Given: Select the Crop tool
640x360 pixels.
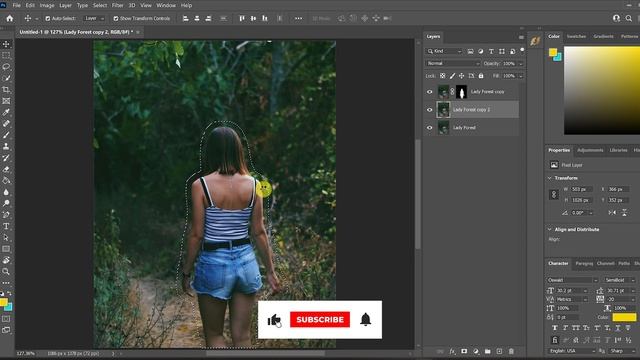Looking at the screenshot, I should (x=6, y=89).
